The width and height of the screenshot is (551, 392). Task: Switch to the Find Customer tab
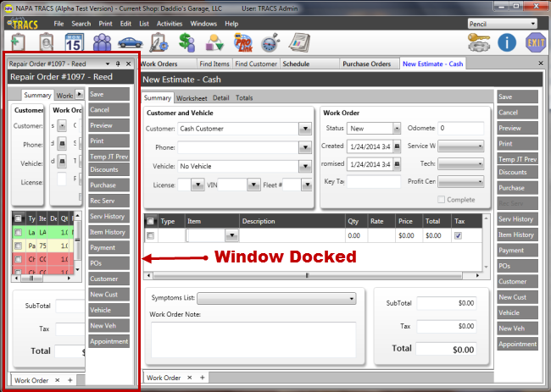[256, 63]
